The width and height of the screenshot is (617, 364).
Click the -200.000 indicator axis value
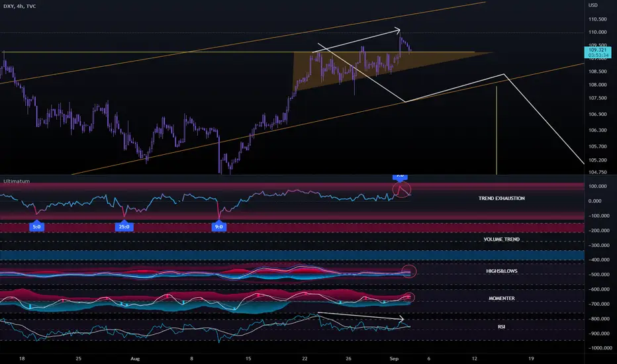(x=599, y=230)
